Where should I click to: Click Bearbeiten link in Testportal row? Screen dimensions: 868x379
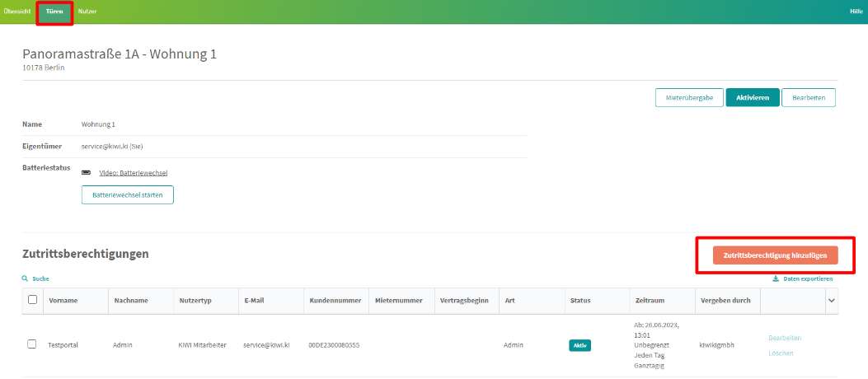tap(784, 338)
